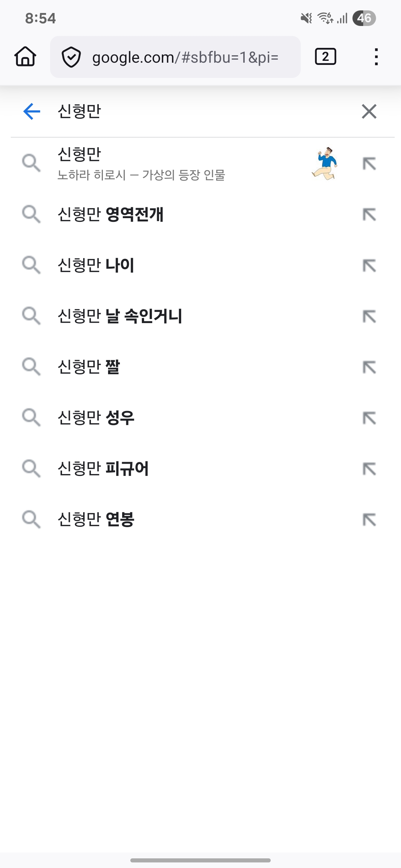The image size is (401, 868).
Task: Insert 신형만 짤 suggestion using its arrow
Action: (x=369, y=367)
